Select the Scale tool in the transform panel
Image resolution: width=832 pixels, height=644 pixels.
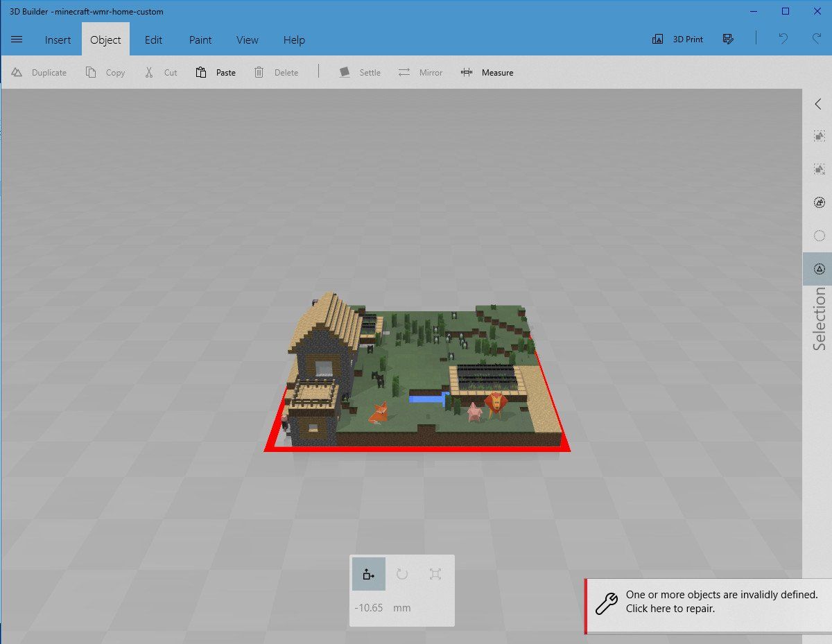click(435, 574)
